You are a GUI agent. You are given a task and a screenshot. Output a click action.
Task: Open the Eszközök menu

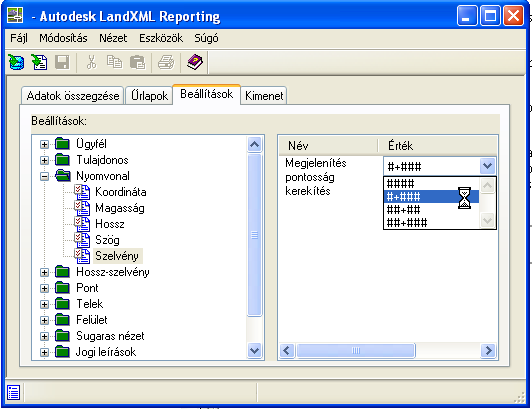[161, 38]
